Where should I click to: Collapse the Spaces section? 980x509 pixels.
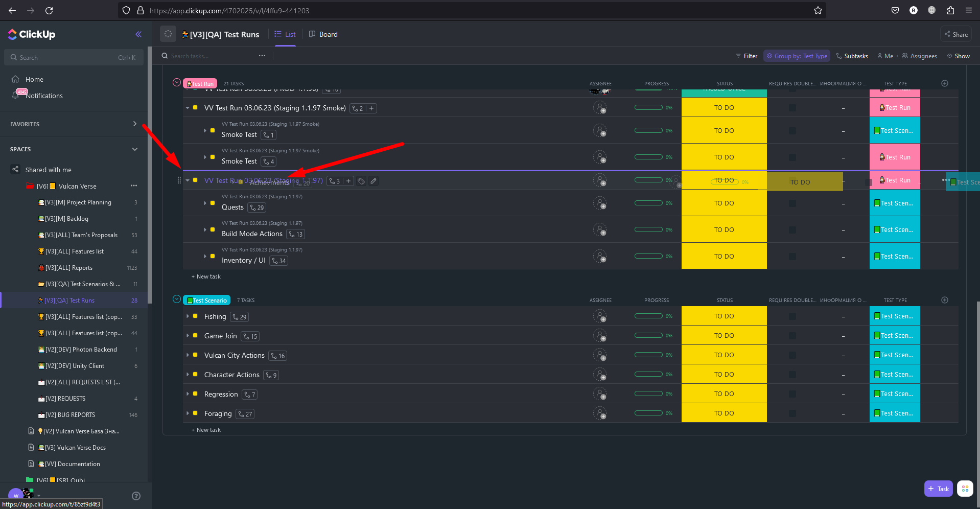134,149
